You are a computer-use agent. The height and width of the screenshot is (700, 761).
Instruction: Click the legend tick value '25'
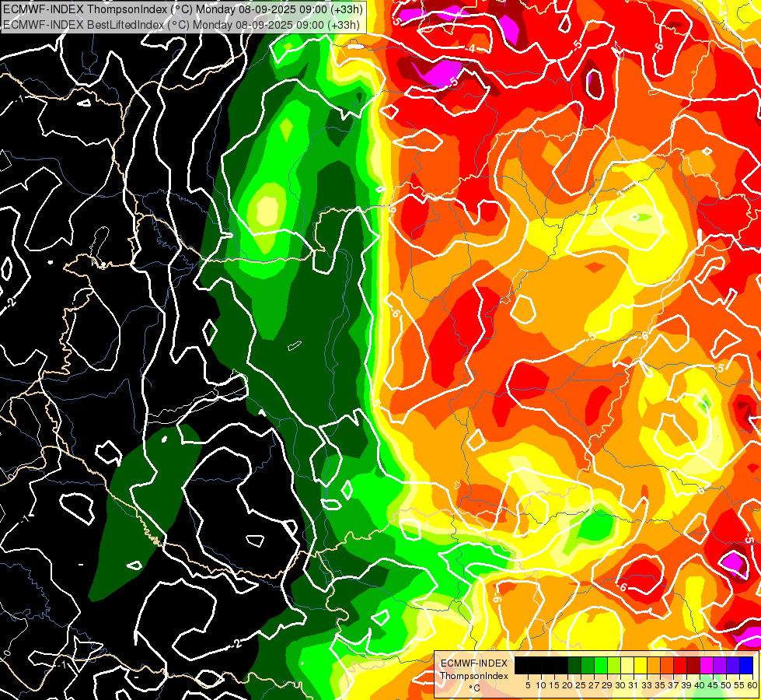click(x=581, y=685)
